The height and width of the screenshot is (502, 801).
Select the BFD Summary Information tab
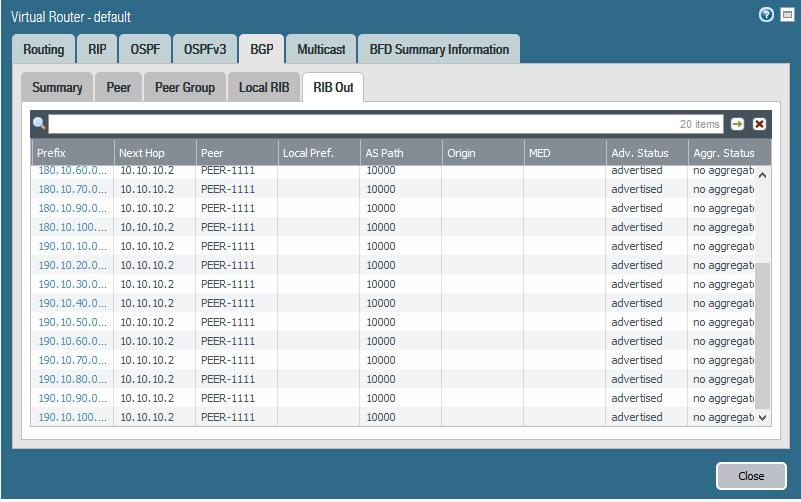tap(439, 49)
